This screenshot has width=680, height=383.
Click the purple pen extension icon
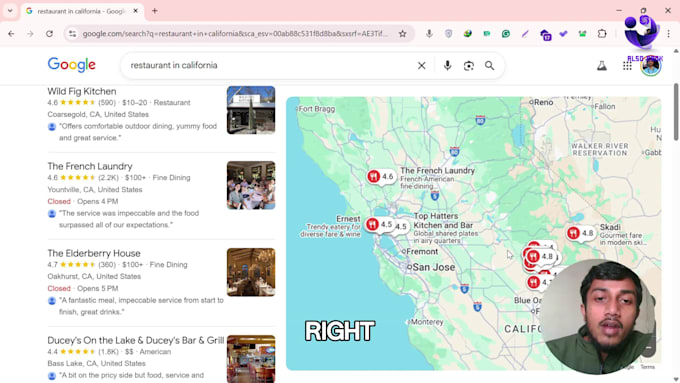tap(525, 34)
